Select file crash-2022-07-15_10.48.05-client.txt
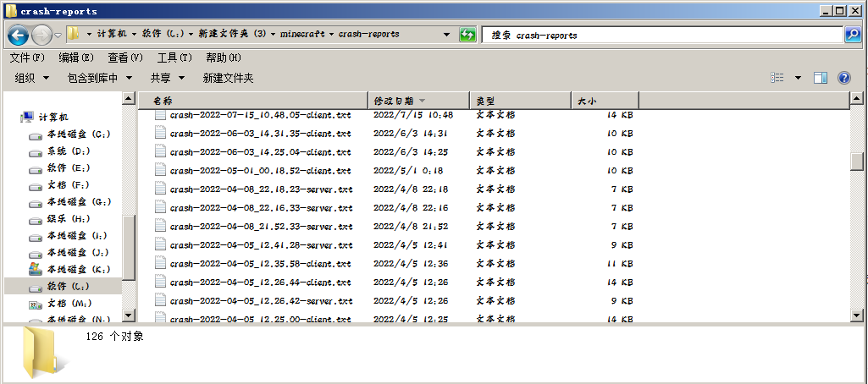 [260, 115]
